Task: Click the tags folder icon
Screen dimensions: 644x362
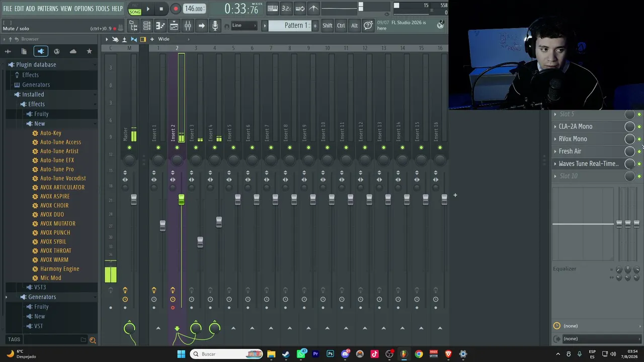Action: (x=84, y=340)
